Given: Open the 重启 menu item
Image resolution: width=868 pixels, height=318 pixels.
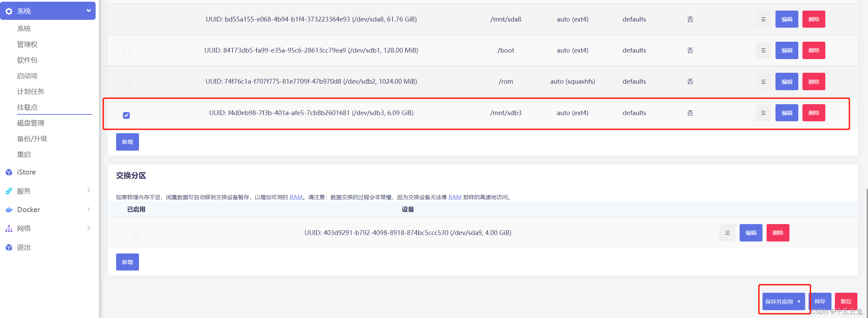Looking at the screenshot, I should 24,154.
